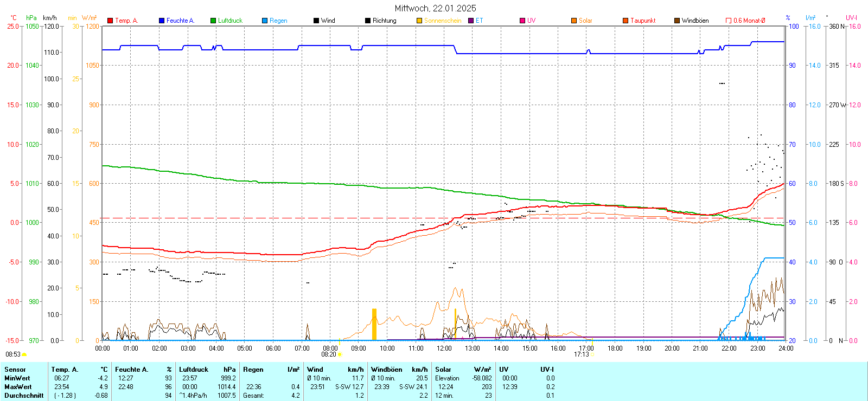Click the Sensor column header in table
The width and height of the screenshot is (868, 401).
coord(15,370)
